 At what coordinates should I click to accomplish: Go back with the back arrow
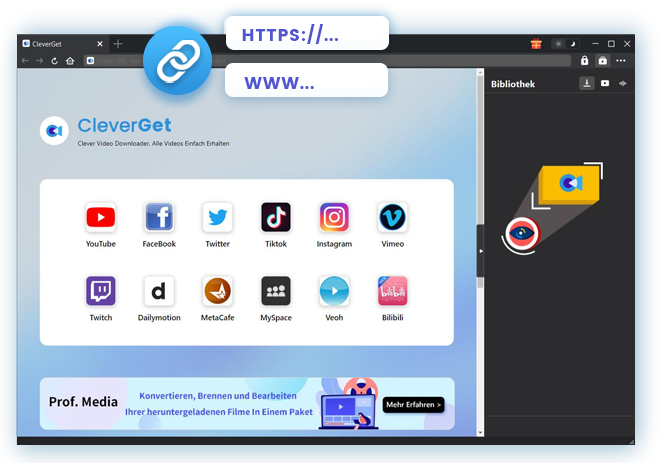tap(25, 61)
